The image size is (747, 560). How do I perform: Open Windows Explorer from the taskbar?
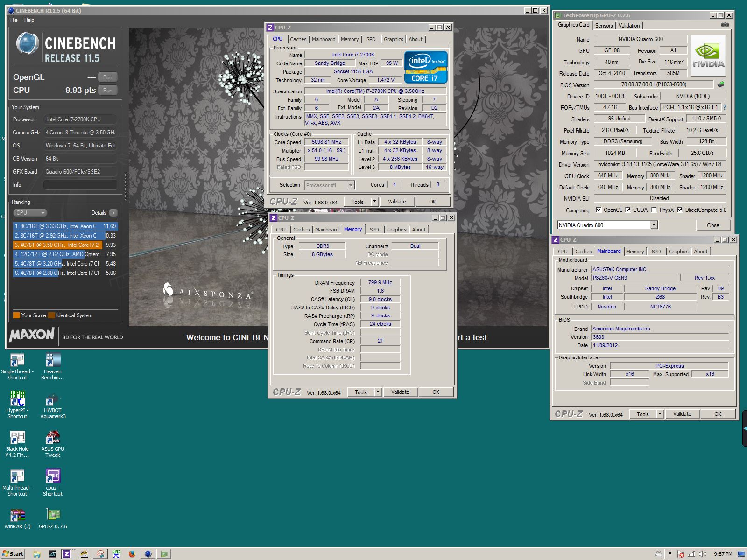36,554
